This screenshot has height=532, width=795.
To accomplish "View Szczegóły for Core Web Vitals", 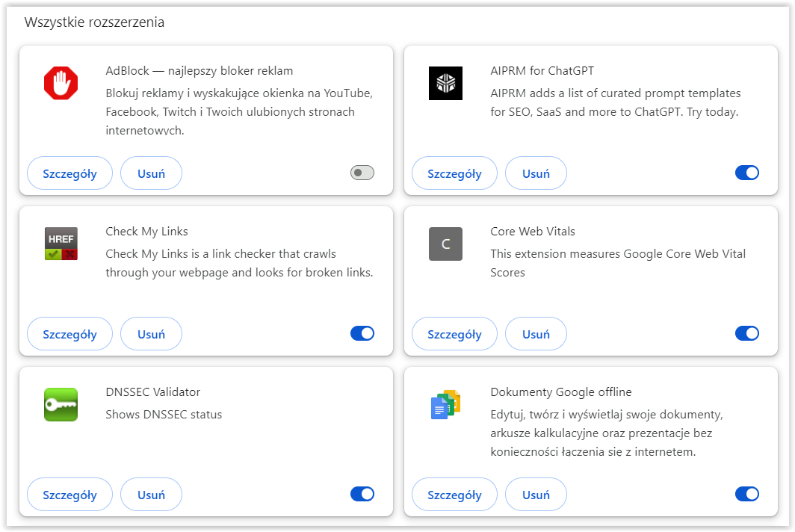I will click(455, 334).
